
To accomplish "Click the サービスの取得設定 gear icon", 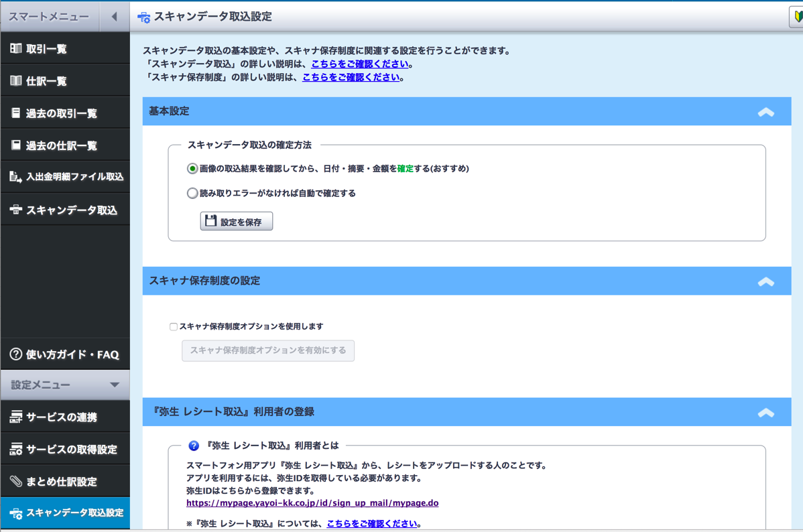I will [x=16, y=449].
